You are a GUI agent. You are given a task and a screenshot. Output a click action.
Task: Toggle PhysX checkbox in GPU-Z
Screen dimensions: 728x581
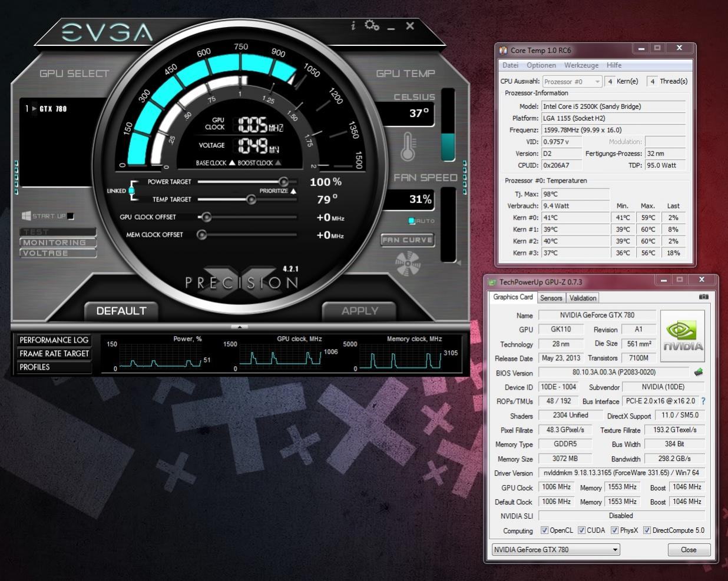click(x=614, y=530)
